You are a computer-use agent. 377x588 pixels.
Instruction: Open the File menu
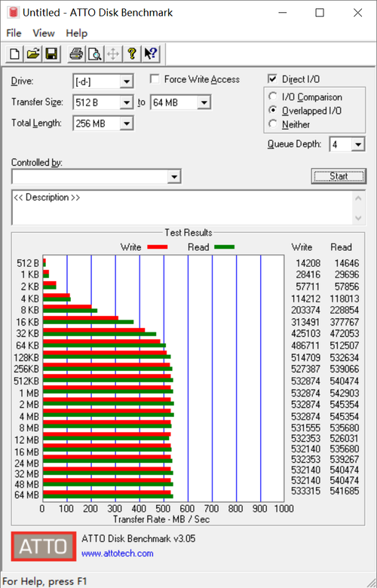coord(14,33)
